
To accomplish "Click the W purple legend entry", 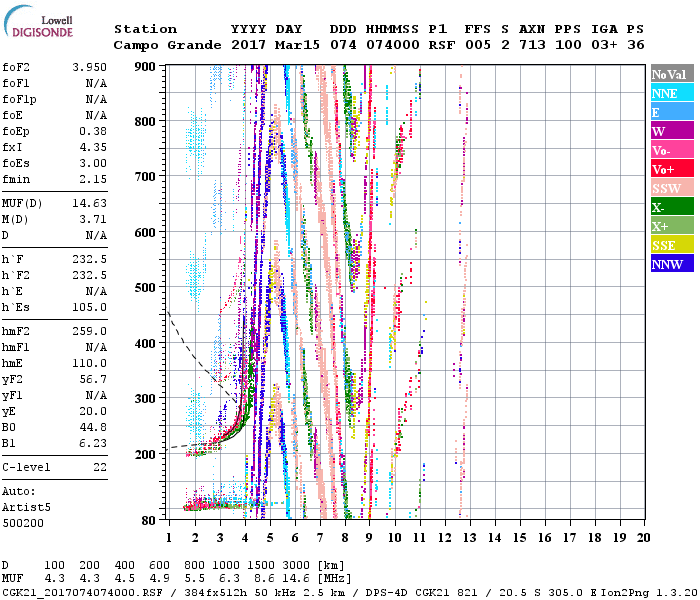I will pos(668,131).
